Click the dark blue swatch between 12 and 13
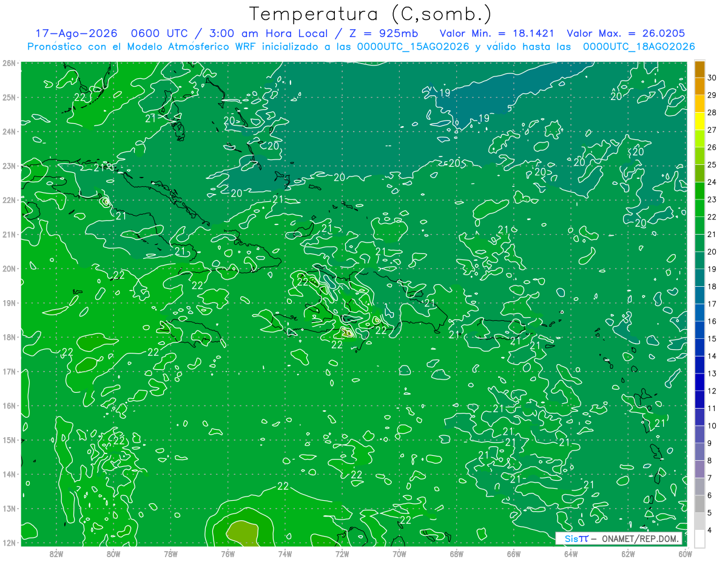Viewport: 728px width, 562px height. (x=699, y=382)
